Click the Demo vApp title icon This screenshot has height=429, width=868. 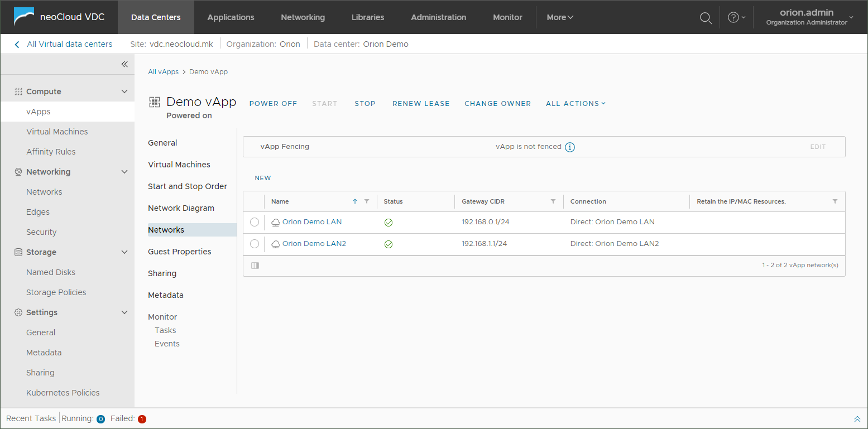coord(154,102)
